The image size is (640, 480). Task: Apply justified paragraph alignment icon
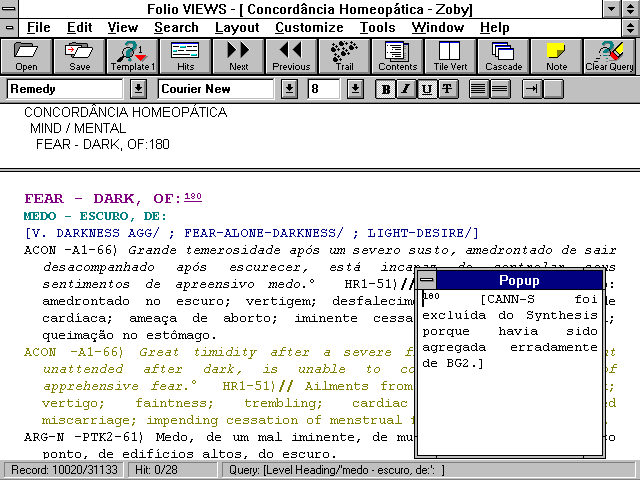pyautogui.click(x=478, y=89)
